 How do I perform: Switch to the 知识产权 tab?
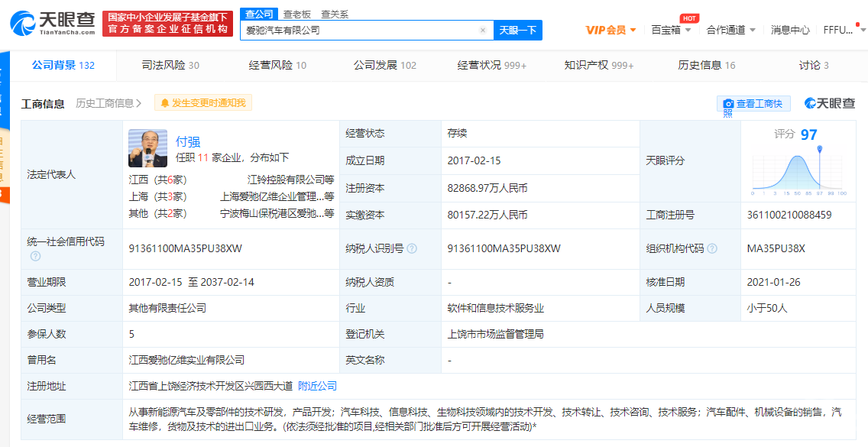click(x=598, y=66)
